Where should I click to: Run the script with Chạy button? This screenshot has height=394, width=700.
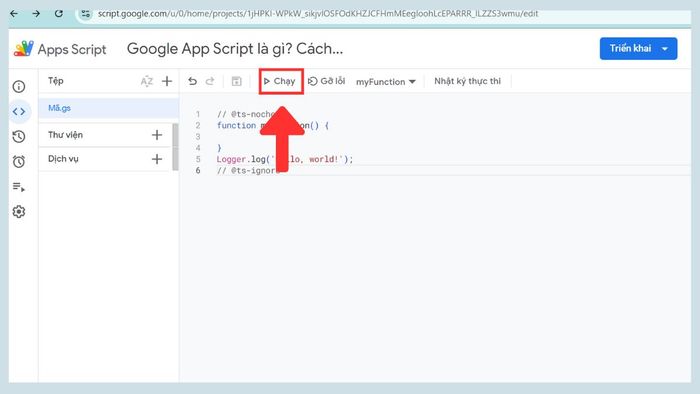pyautogui.click(x=280, y=81)
